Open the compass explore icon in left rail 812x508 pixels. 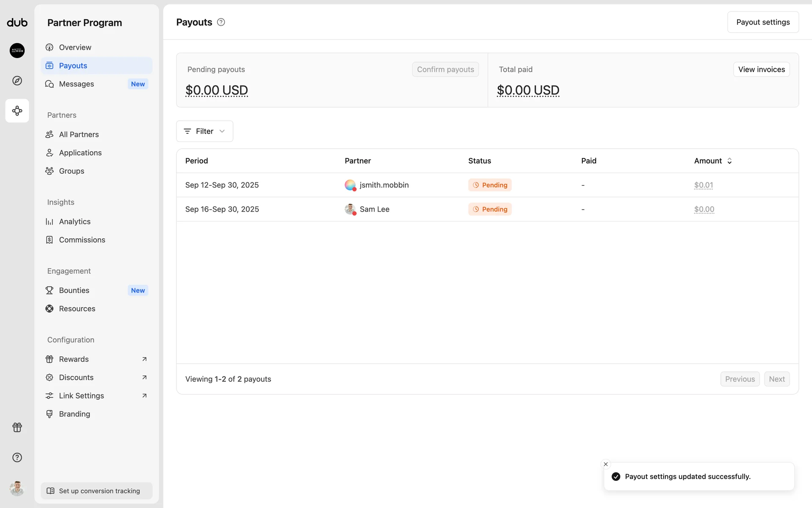click(x=17, y=80)
